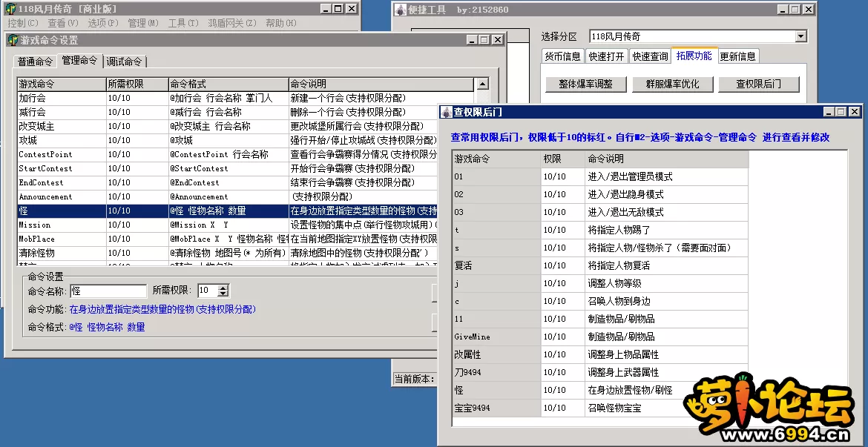Select the MobPlace command row

pos(228,239)
